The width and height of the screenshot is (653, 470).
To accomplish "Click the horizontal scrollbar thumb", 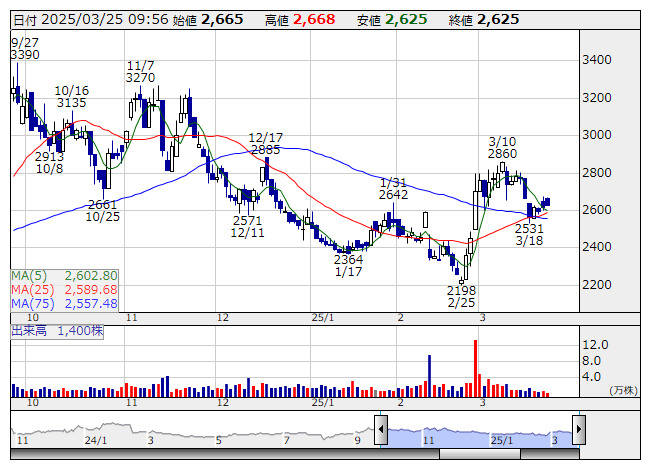I will click(x=480, y=454).
